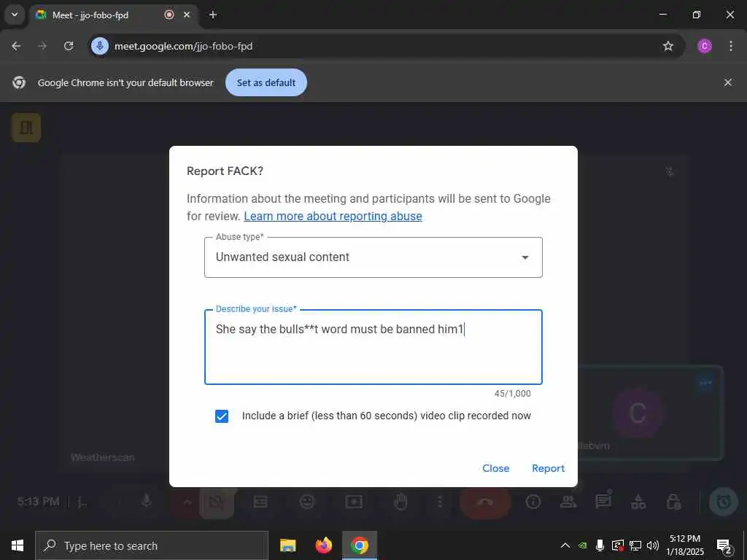The image size is (747, 560).
Task: Open Firefox from taskbar
Action: (324, 545)
